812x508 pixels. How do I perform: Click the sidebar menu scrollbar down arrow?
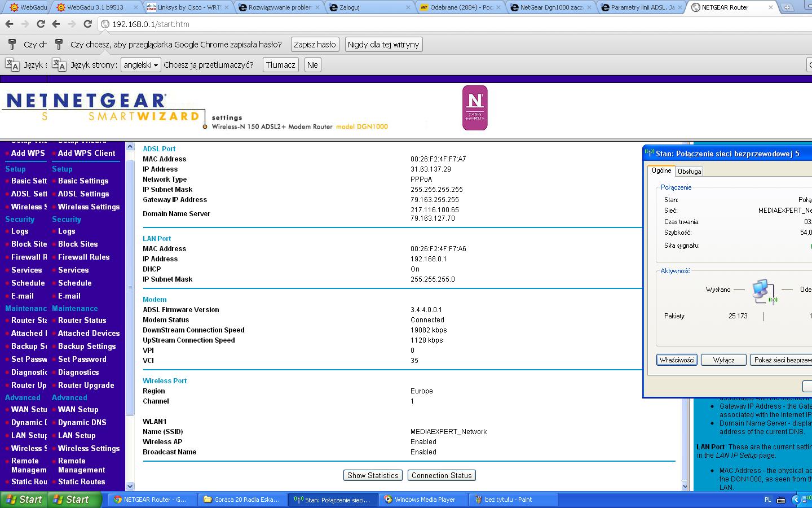pos(130,486)
